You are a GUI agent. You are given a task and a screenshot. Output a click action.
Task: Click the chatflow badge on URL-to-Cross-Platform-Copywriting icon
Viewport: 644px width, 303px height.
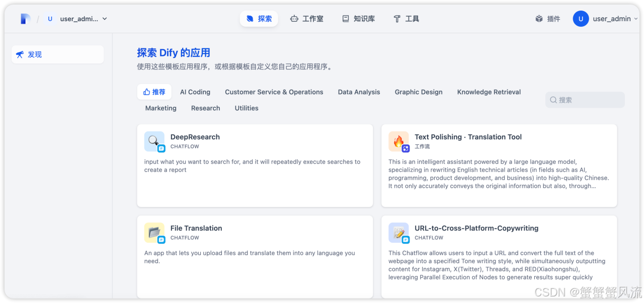tap(406, 240)
